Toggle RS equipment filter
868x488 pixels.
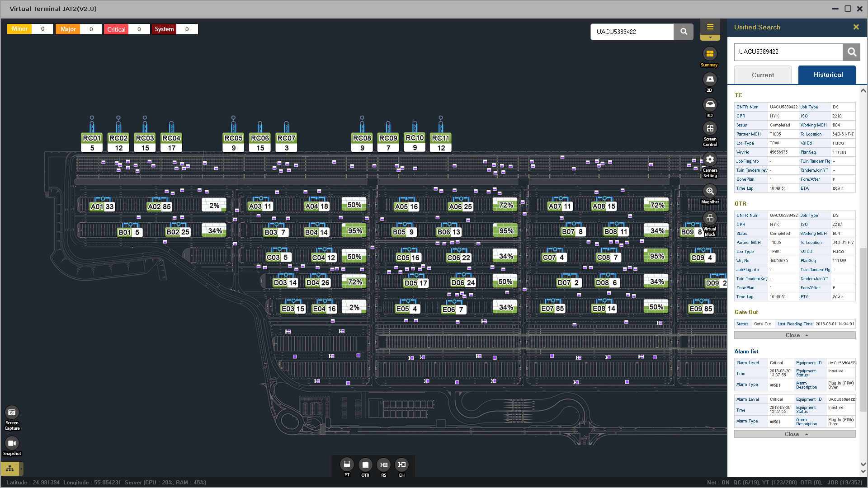click(x=383, y=465)
